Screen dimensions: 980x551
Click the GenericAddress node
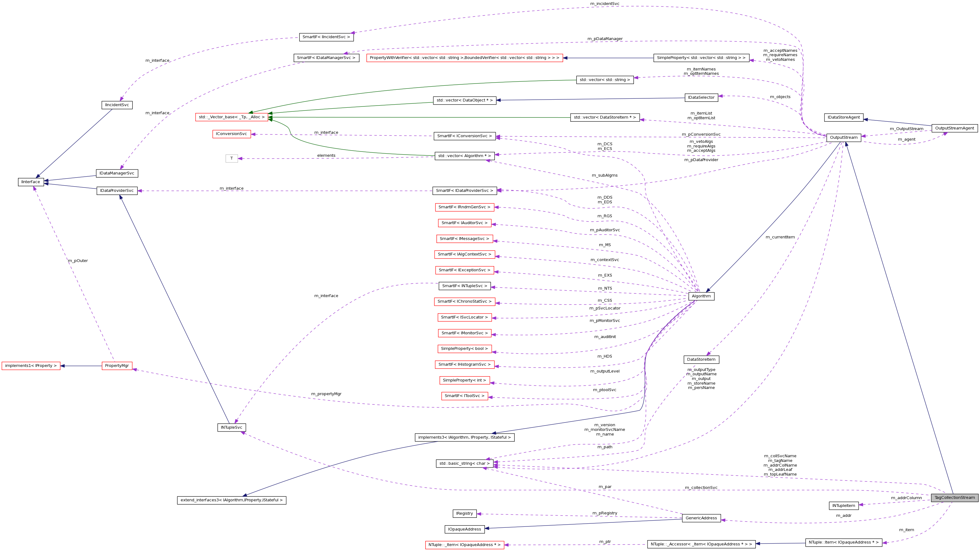(701, 518)
